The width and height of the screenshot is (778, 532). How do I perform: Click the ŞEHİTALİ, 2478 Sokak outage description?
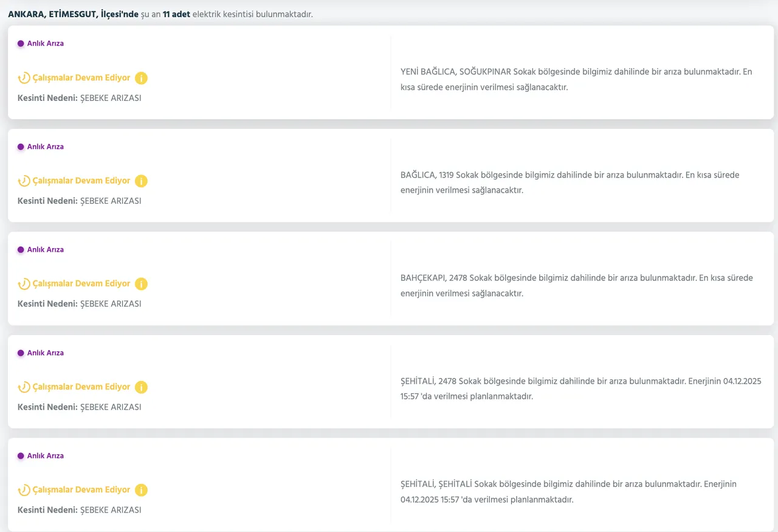point(580,389)
